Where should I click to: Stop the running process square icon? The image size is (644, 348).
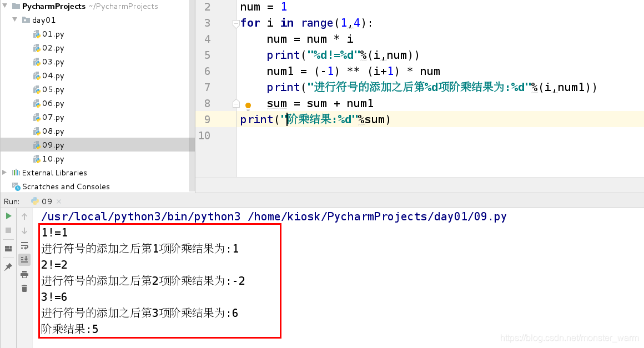pos(8,231)
